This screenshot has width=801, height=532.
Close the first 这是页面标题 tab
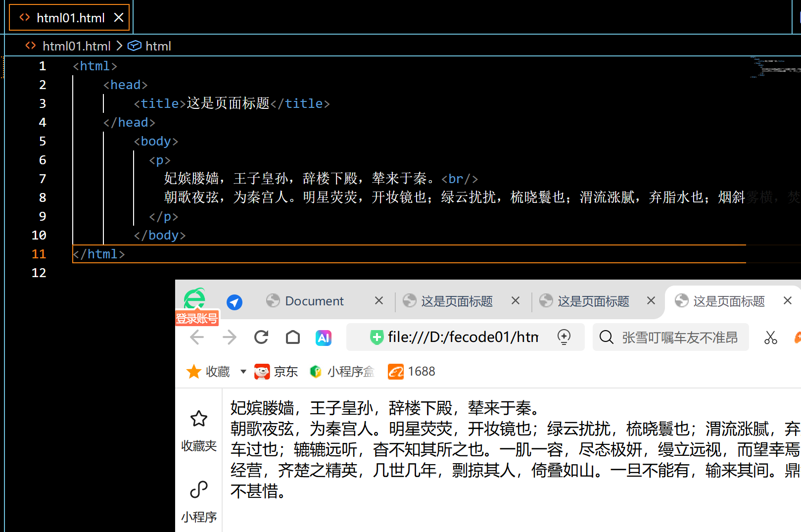(516, 300)
